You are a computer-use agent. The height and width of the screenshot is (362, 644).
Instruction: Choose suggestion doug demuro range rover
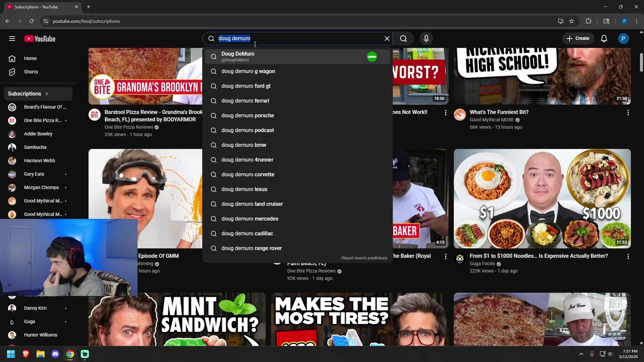click(297, 248)
